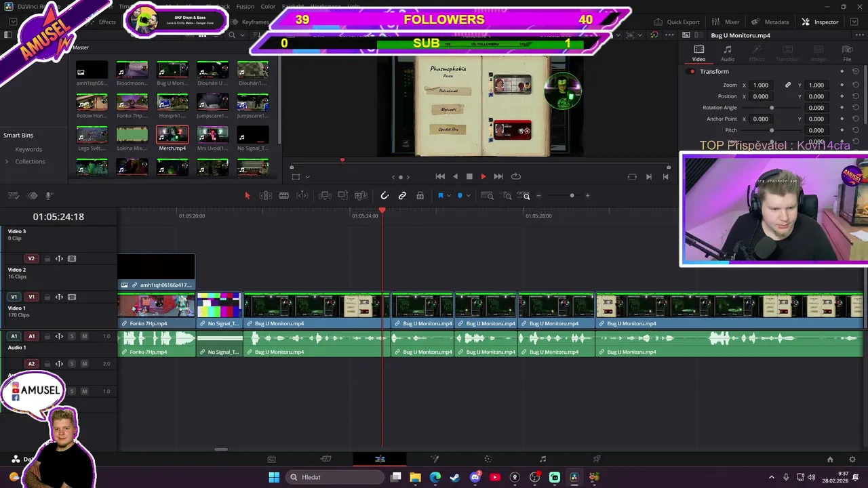Switch to the Inspector Video tab
The width and height of the screenshot is (868, 488).
pyautogui.click(x=698, y=54)
